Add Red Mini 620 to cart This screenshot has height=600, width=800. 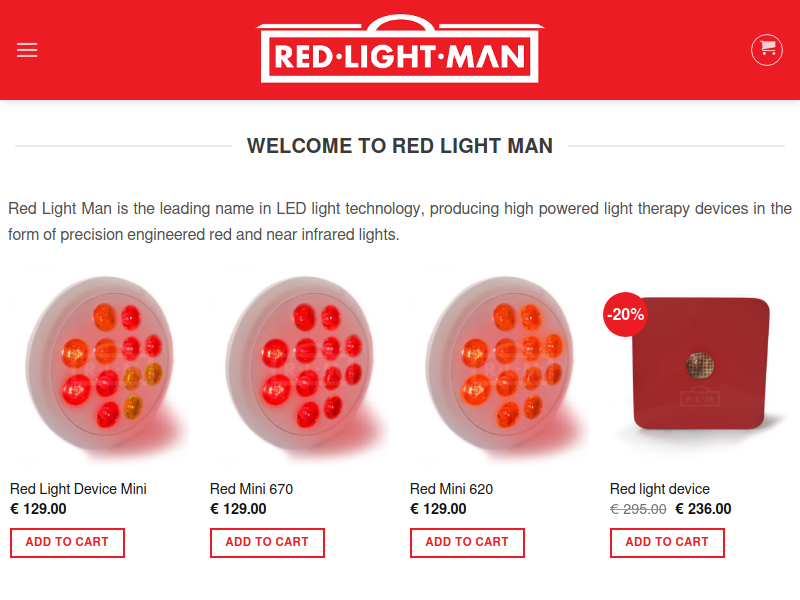coord(467,543)
